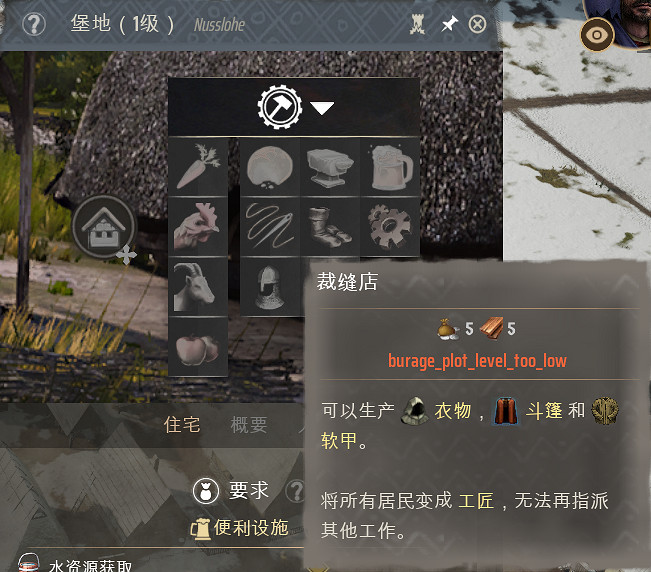Viewport: 651px width, 572px height.
Task: Pin the burgage plot panel
Action: click(x=449, y=24)
